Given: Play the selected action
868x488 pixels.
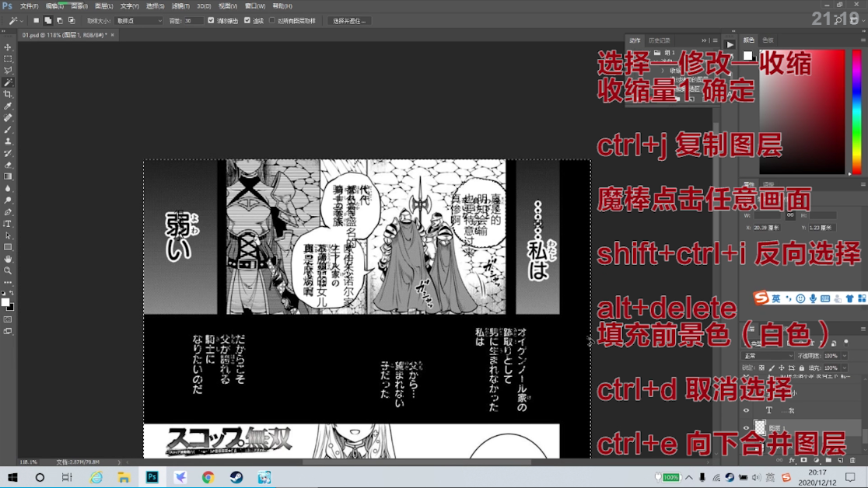Looking at the screenshot, I should pyautogui.click(x=730, y=45).
